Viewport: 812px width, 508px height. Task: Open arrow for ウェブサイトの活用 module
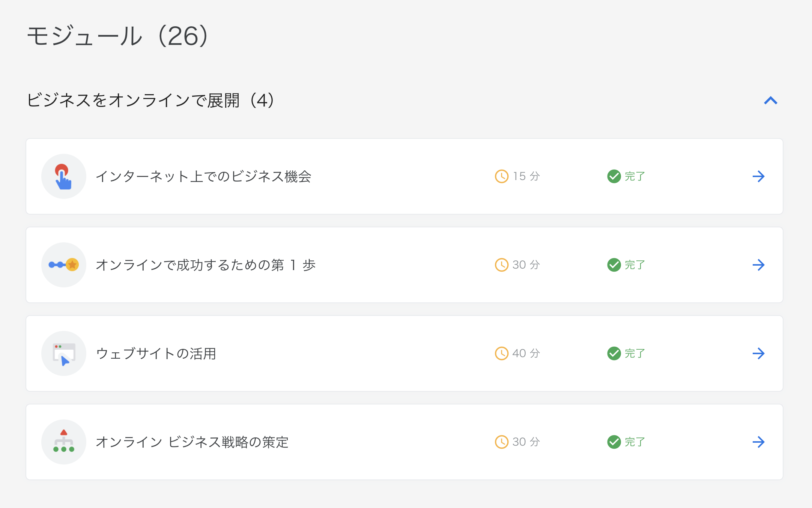pyautogui.click(x=758, y=353)
